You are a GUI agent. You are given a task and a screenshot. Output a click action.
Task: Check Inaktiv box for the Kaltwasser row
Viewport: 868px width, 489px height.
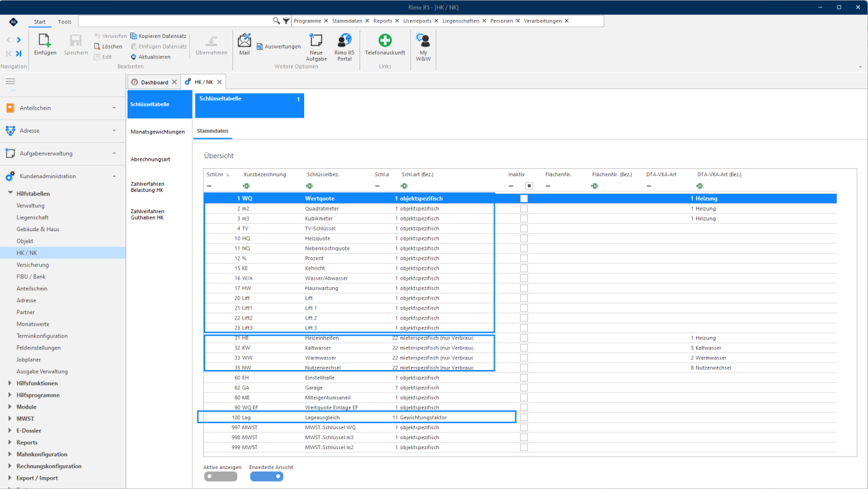524,348
